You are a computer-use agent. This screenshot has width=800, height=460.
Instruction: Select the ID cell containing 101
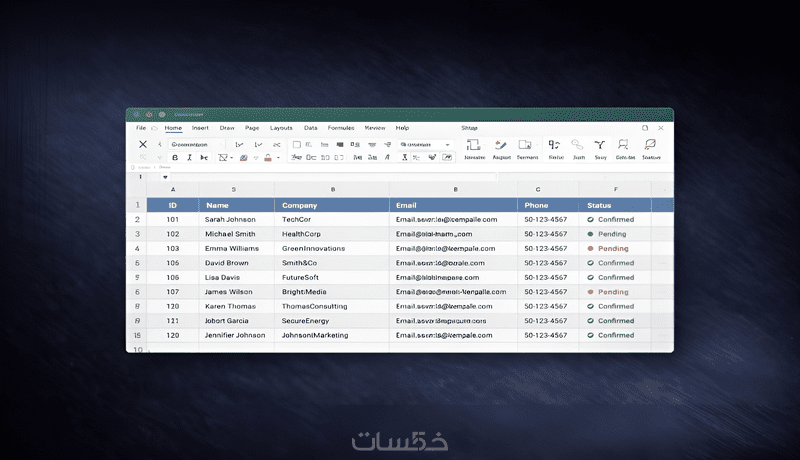click(173, 220)
